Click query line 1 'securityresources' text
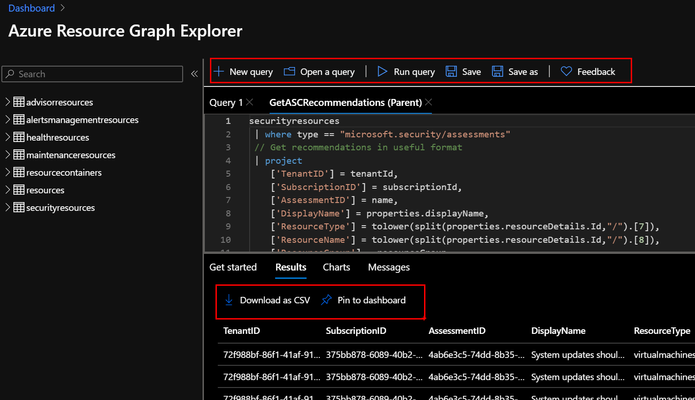 294,121
